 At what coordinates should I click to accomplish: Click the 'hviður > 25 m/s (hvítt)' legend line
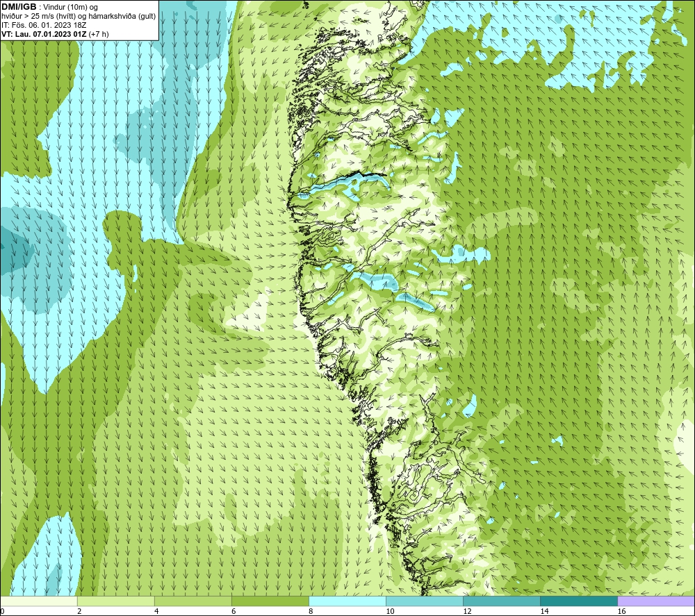[x=79, y=17]
